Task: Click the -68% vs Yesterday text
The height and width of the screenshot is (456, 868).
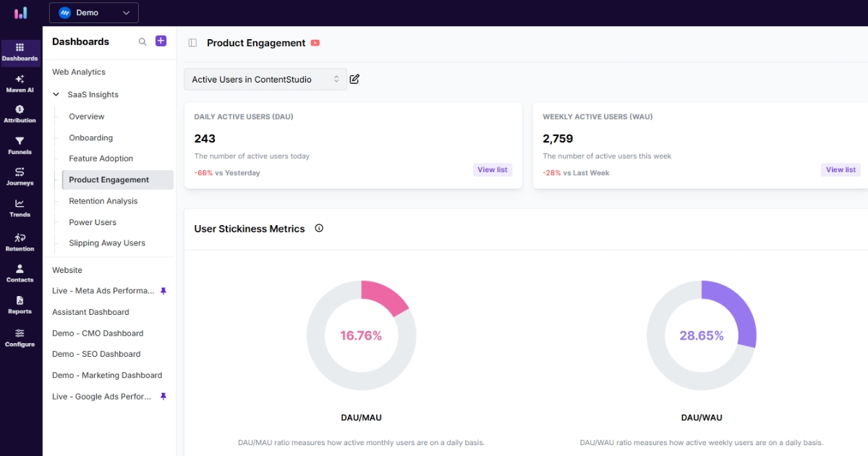Action: 227,173
